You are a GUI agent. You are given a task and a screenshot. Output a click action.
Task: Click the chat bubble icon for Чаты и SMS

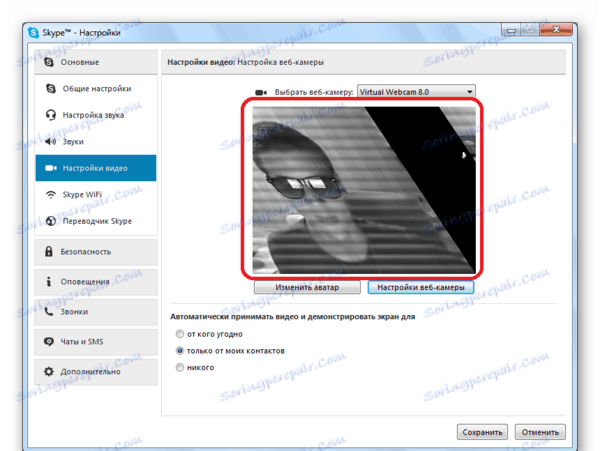[x=49, y=341]
